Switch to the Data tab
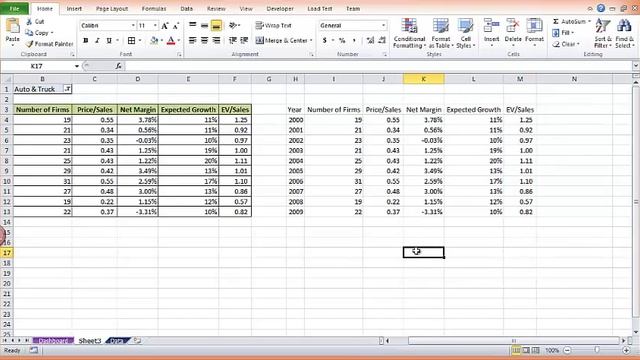Image resolution: width=640 pixels, height=360 pixels. [x=187, y=9]
